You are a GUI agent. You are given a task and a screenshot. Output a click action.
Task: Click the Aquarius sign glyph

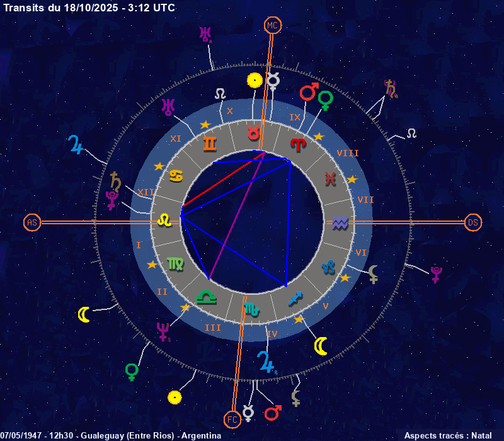coord(340,222)
